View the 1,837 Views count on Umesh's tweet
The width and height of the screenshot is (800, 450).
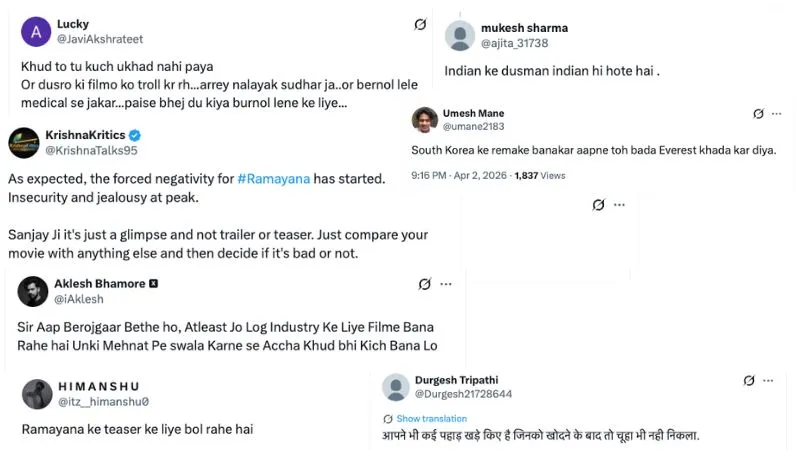point(539,175)
